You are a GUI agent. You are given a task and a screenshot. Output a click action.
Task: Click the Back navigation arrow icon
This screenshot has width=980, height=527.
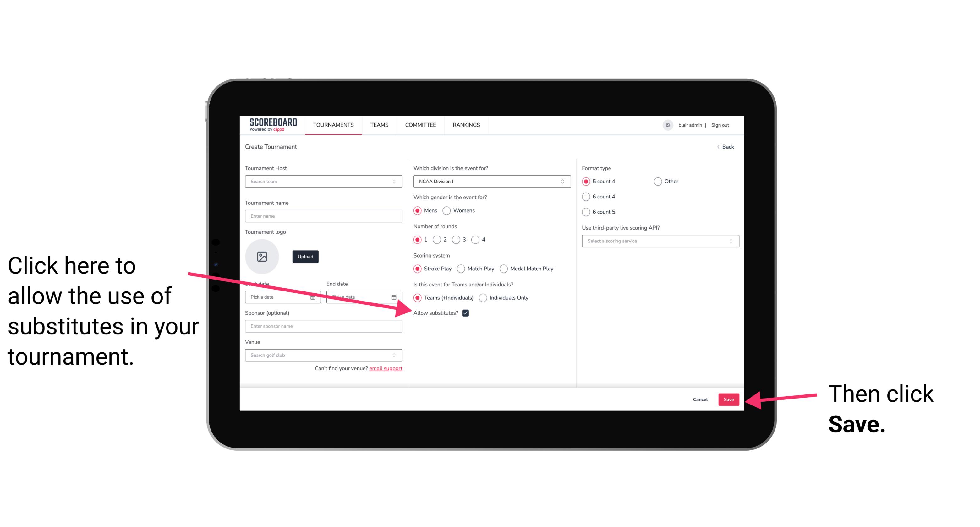coord(719,147)
